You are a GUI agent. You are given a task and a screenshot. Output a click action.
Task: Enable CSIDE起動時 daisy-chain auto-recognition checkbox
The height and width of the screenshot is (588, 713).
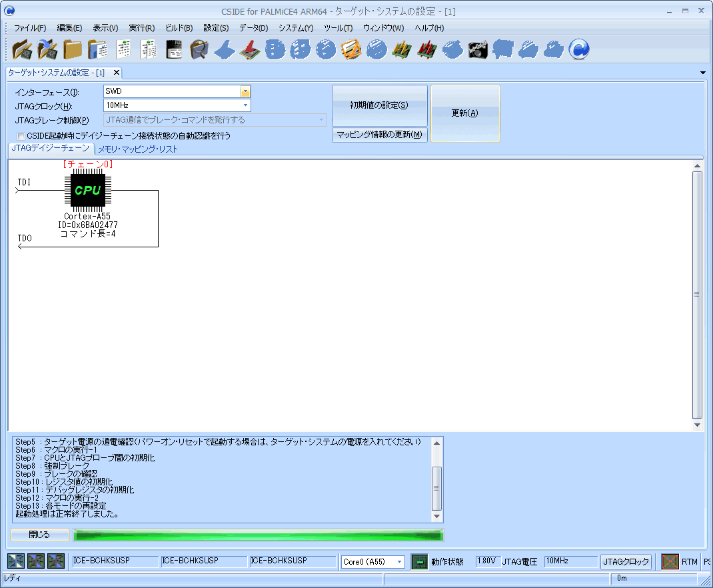(21, 136)
